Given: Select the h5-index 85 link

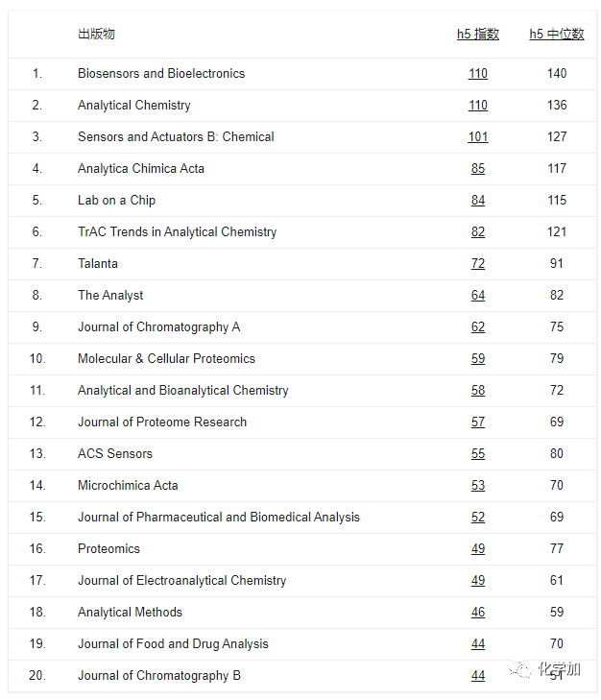Looking at the screenshot, I should [x=477, y=169].
